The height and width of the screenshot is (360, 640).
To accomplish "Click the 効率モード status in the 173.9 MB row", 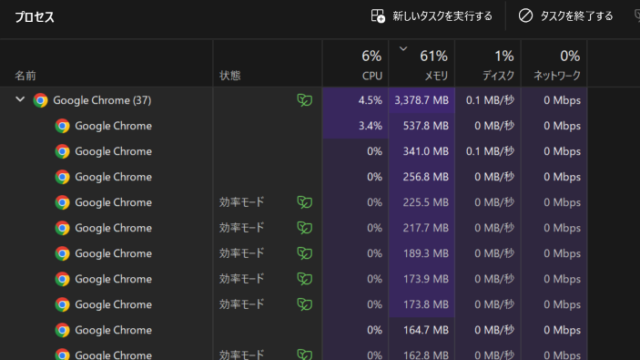I will coord(242,279).
